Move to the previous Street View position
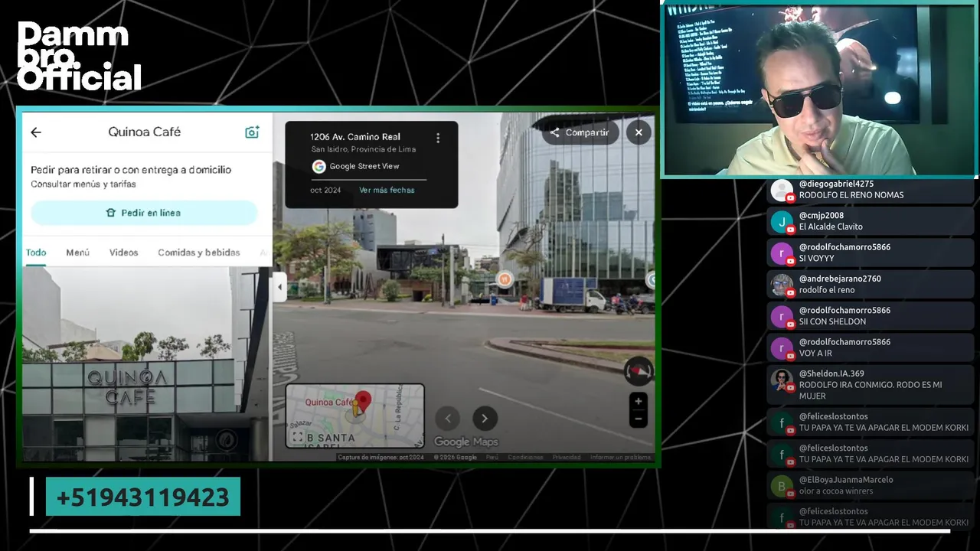The height and width of the screenshot is (551, 980). pyautogui.click(x=448, y=418)
